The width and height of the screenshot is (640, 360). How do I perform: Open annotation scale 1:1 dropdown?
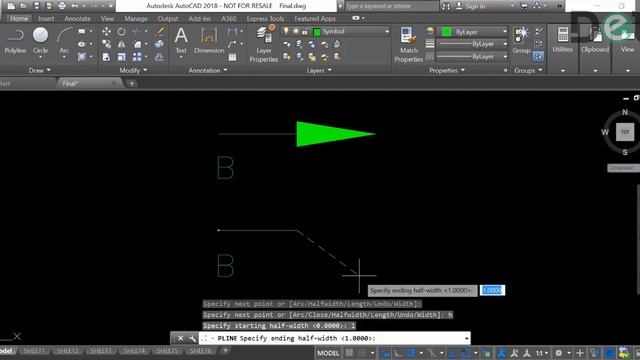click(x=542, y=353)
